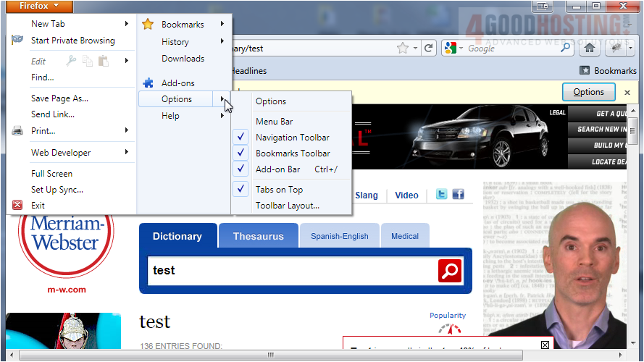Go to the Home page icon
Viewport: 644px width, 362px height.
[x=590, y=49]
